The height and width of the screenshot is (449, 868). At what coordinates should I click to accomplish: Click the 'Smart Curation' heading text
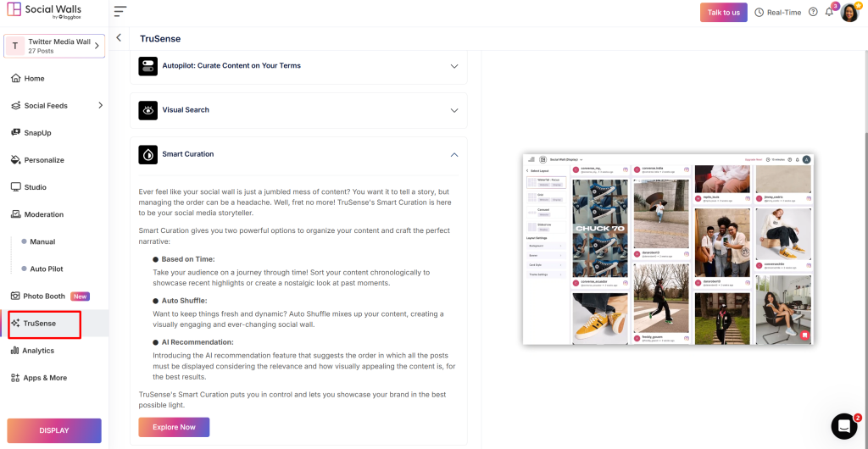(187, 154)
